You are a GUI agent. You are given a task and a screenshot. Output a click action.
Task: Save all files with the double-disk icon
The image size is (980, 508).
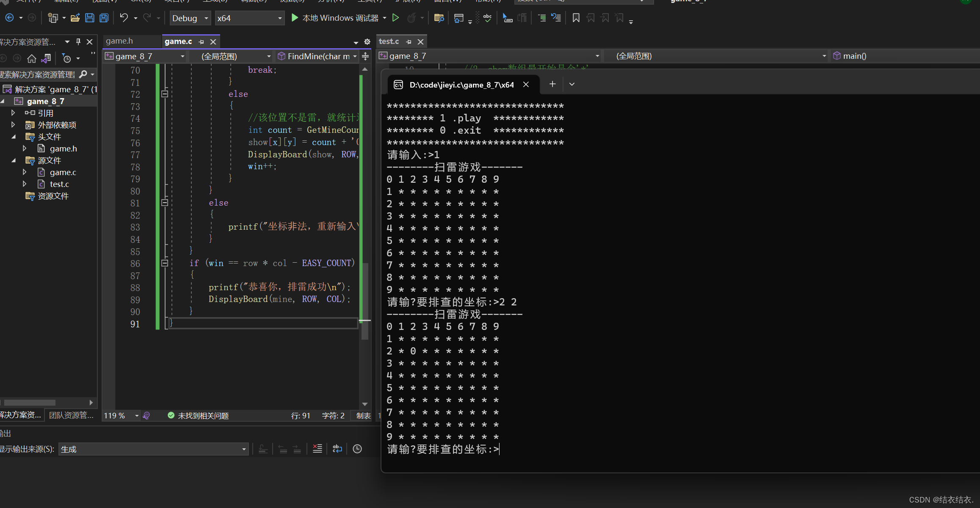coord(104,18)
